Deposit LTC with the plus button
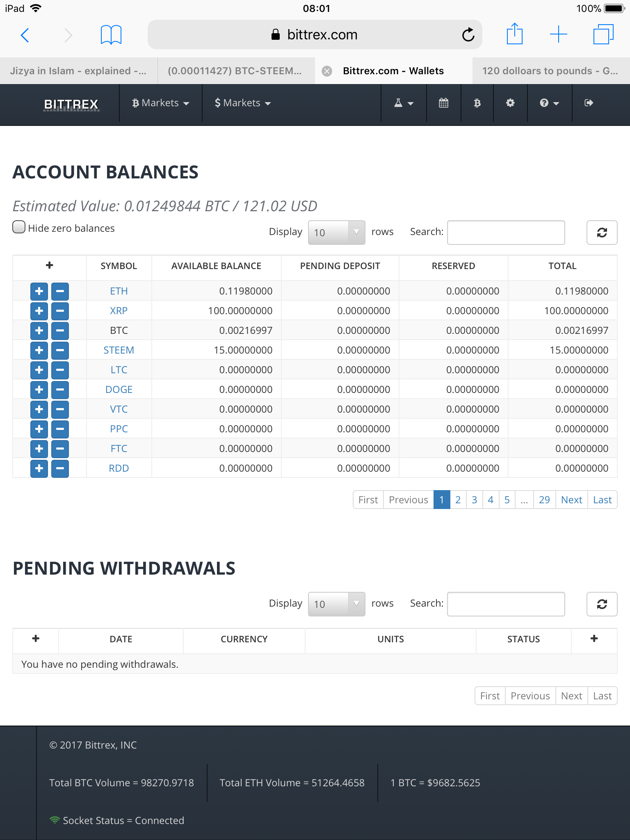630x840 pixels. (39, 370)
